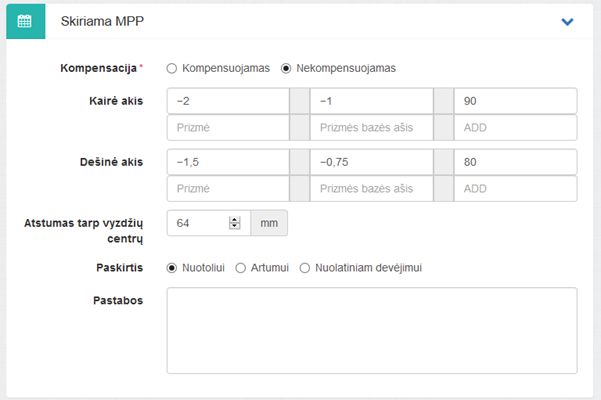The height and width of the screenshot is (400, 601).
Task: Choose Nuolatiniam dėvėjimui option
Action: (x=305, y=268)
